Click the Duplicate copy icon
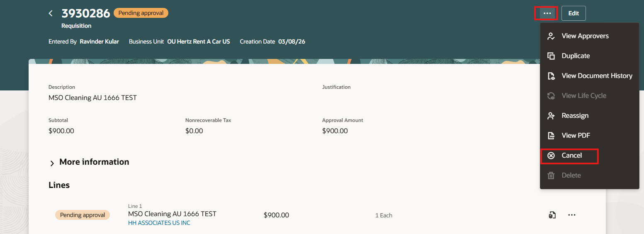 tap(551, 56)
